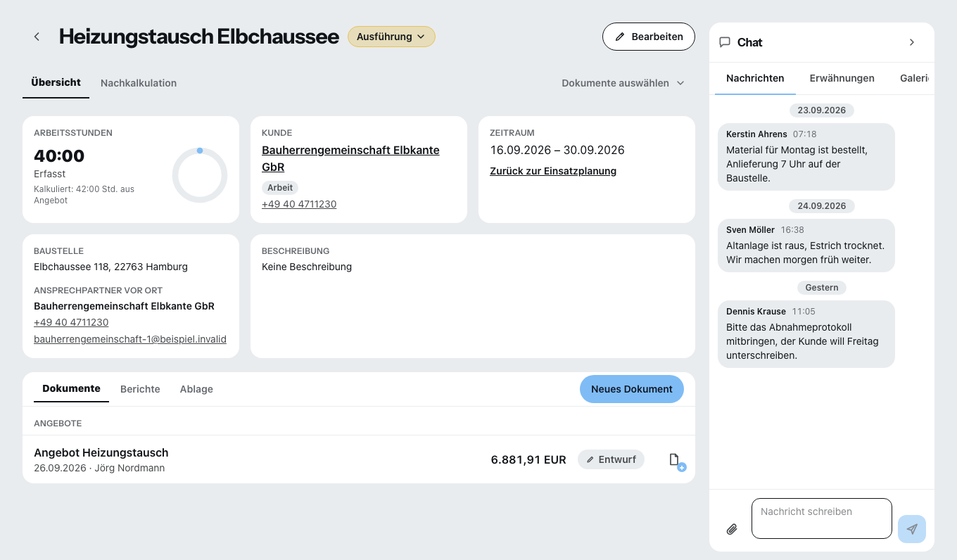957x560 pixels.
Task: Open the Ausführung status dropdown
Action: (x=391, y=37)
